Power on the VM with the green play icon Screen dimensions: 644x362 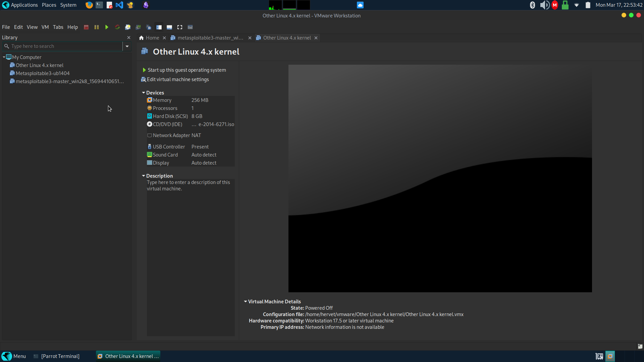pyautogui.click(x=107, y=27)
